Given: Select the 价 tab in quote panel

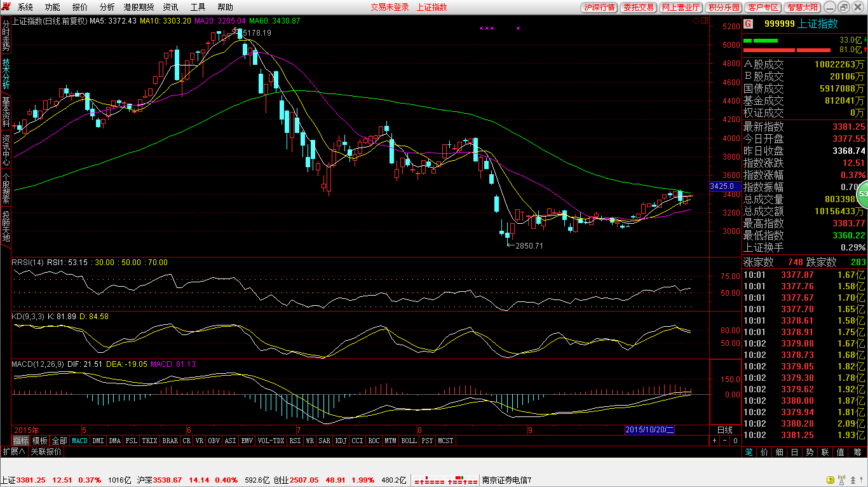Looking at the screenshot, I should click(764, 452).
